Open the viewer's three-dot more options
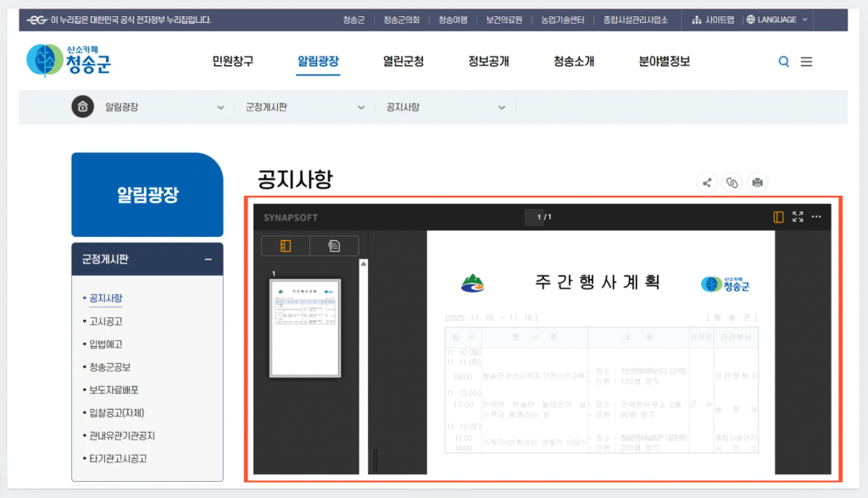Viewport: 868px width, 498px height. 816,217
